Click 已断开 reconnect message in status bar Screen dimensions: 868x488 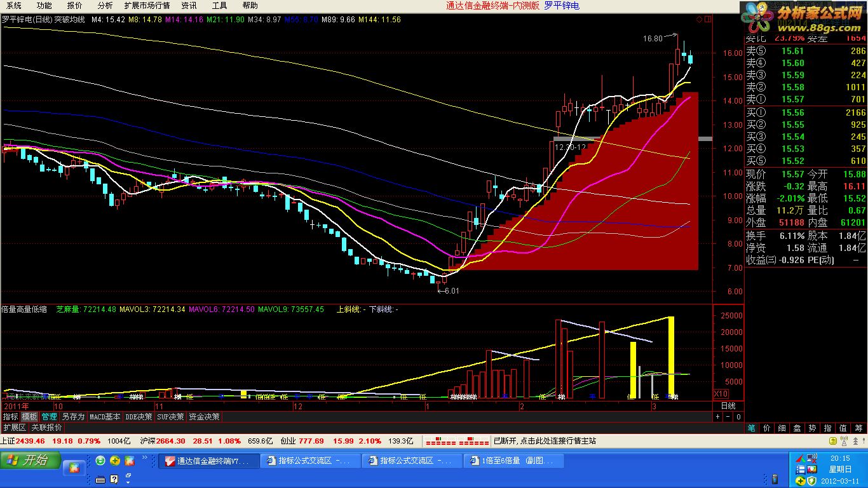[545, 440]
